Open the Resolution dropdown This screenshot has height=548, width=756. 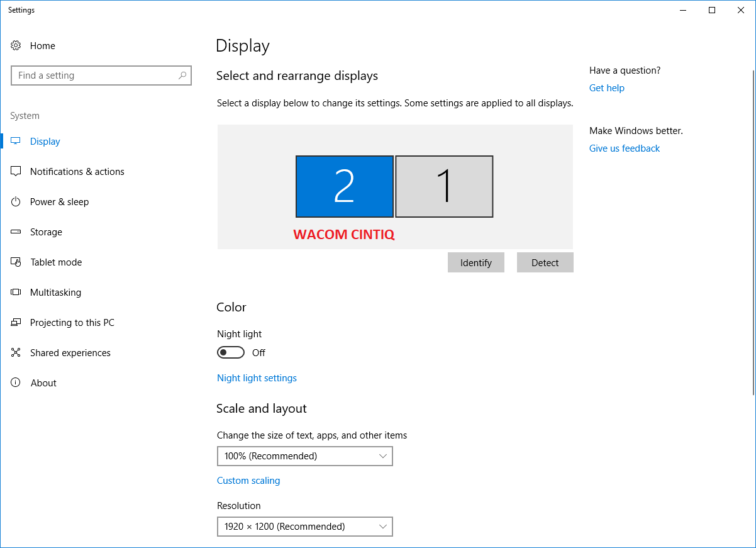click(304, 527)
